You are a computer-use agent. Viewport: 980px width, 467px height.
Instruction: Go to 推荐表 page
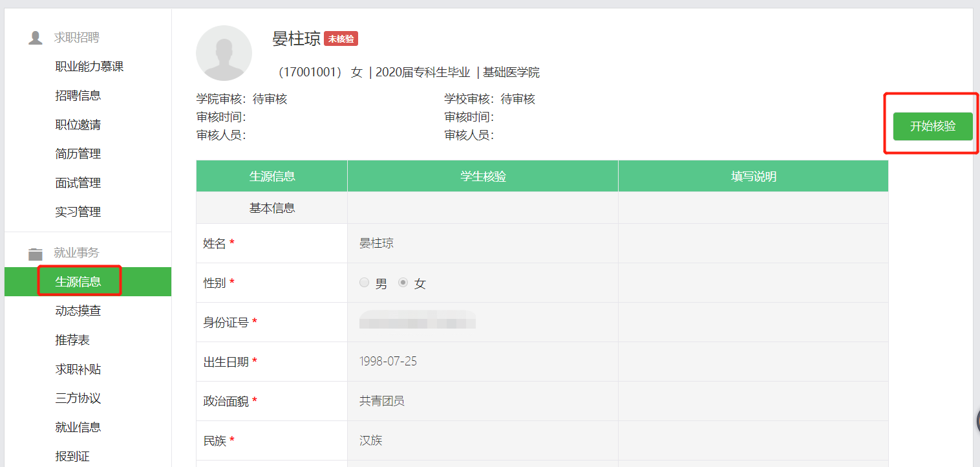pos(72,340)
